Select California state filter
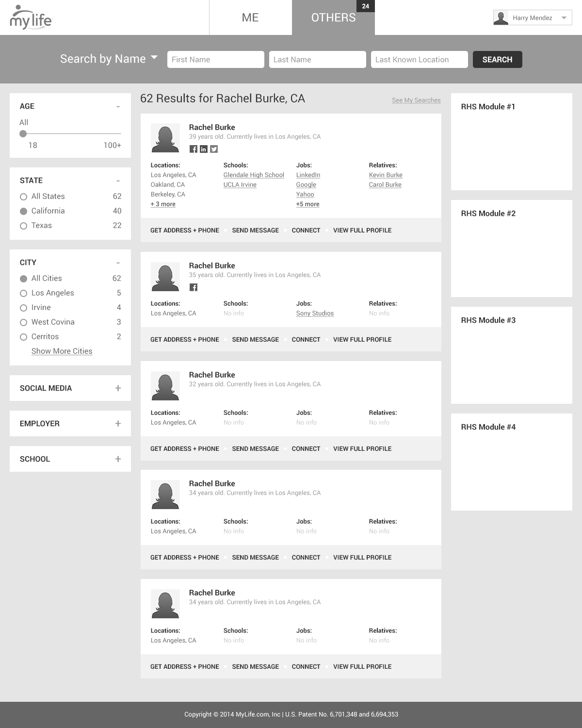582x728 pixels. pyautogui.click(x=23, y=211)
